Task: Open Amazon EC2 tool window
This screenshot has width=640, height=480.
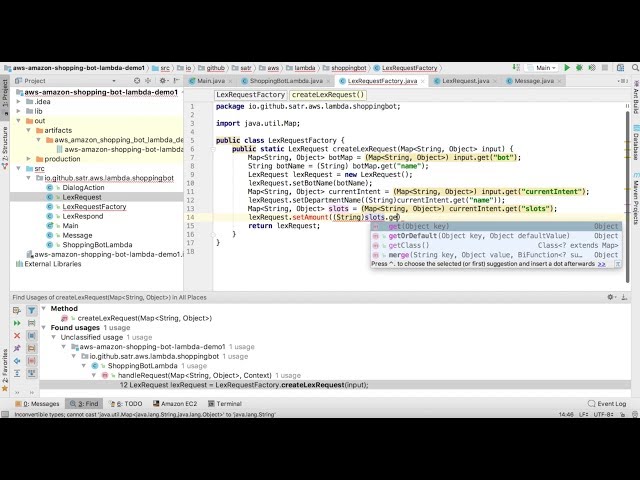Action: (175, 404)
